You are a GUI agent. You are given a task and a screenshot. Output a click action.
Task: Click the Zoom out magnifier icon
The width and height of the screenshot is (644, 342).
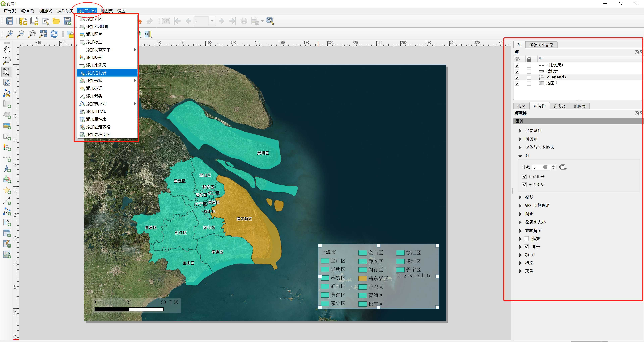click(x=21, y=34)
